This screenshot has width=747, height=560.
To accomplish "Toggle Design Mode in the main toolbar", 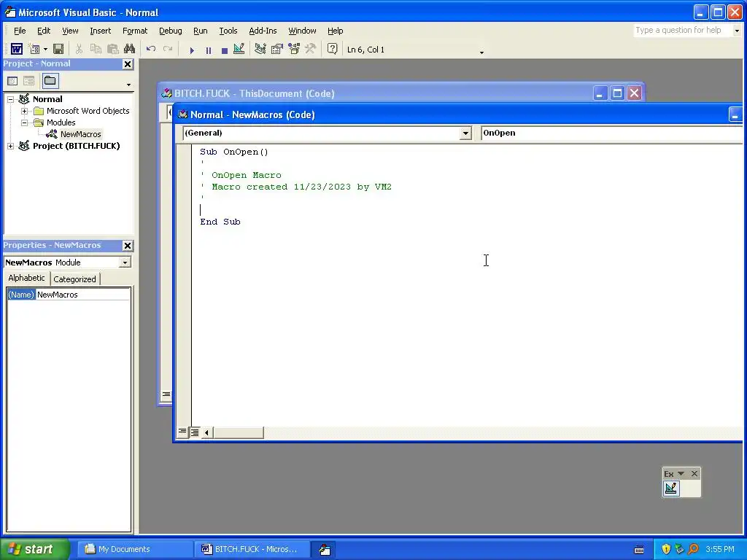I will [239, 49].
